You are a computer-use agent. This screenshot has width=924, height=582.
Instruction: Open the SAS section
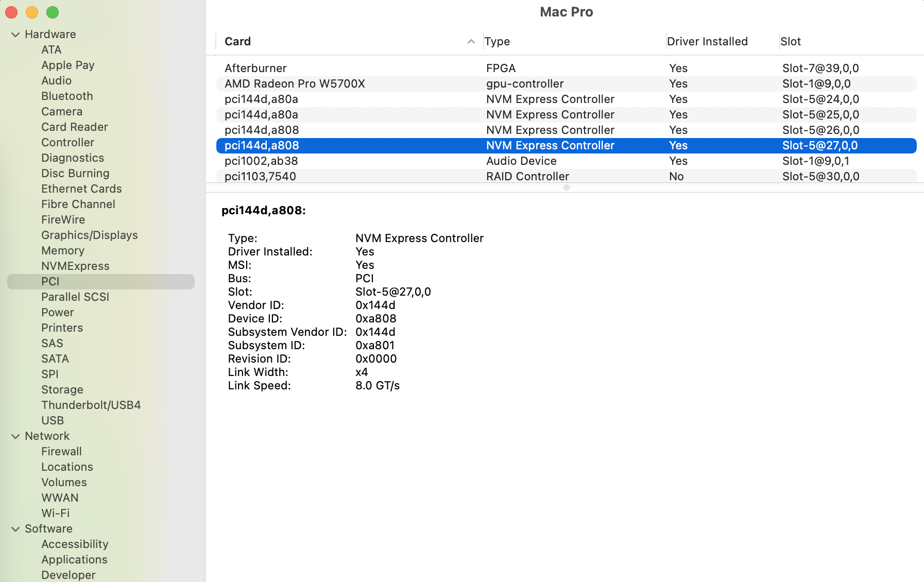point(52,344)
